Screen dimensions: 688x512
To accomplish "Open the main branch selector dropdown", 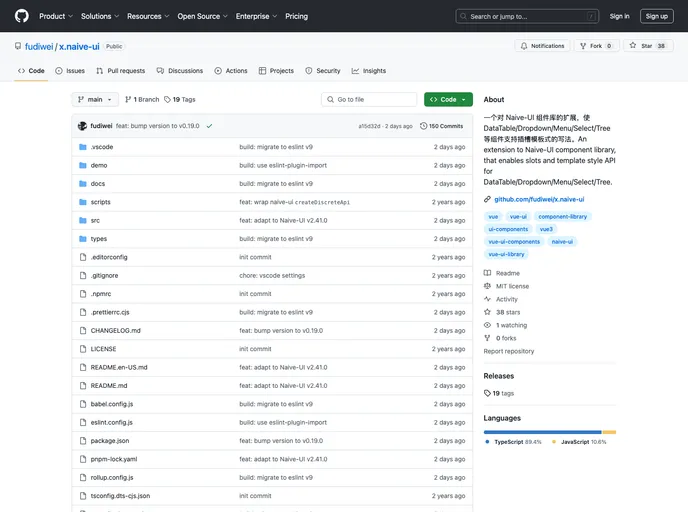I will (x=95, y=100).
